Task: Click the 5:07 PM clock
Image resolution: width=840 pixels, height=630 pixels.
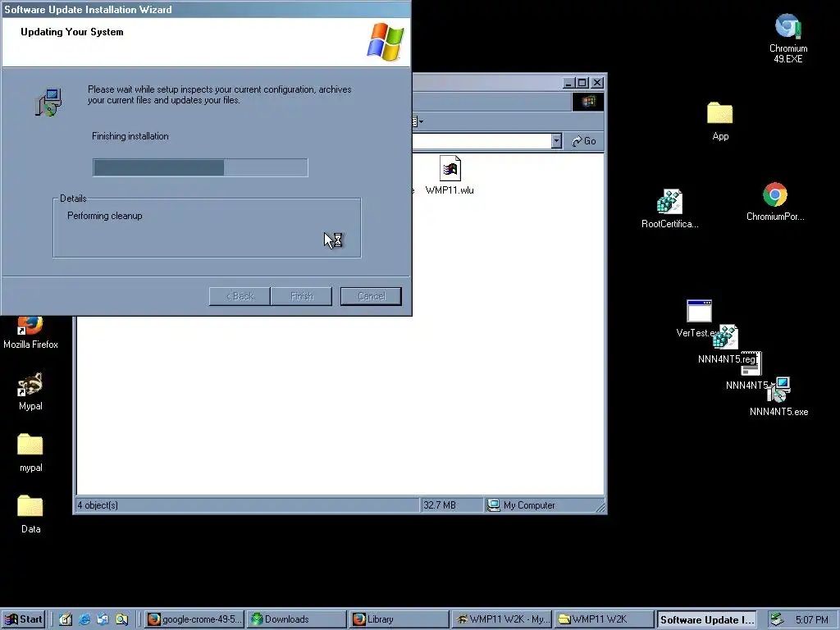Action: [x=811, y=620]
